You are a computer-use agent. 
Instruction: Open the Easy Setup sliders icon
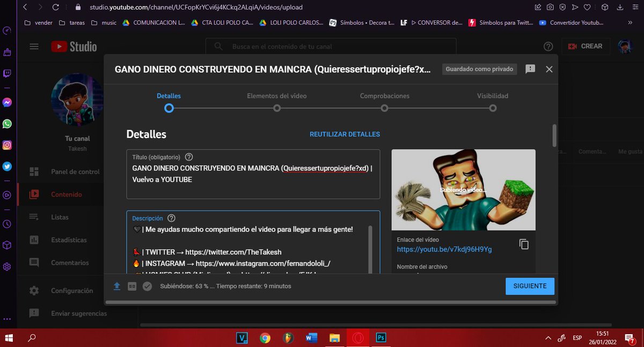click(636, 8)
